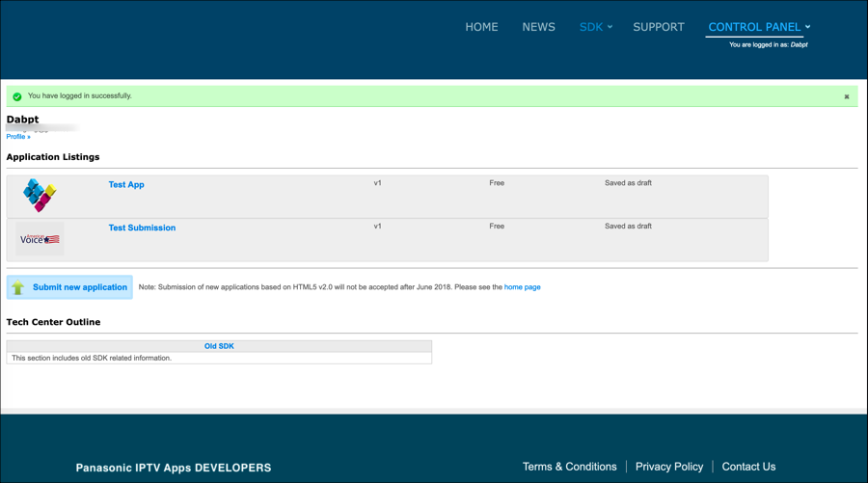The image size is (868, 483).
Task: Open Contact Us footer link
Action: click(748, 467)
